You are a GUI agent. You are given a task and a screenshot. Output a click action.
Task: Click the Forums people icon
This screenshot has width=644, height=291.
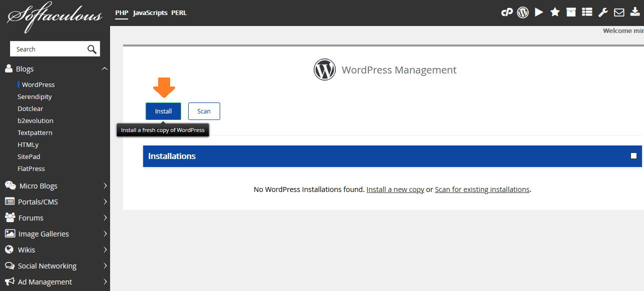coord(10,217)
